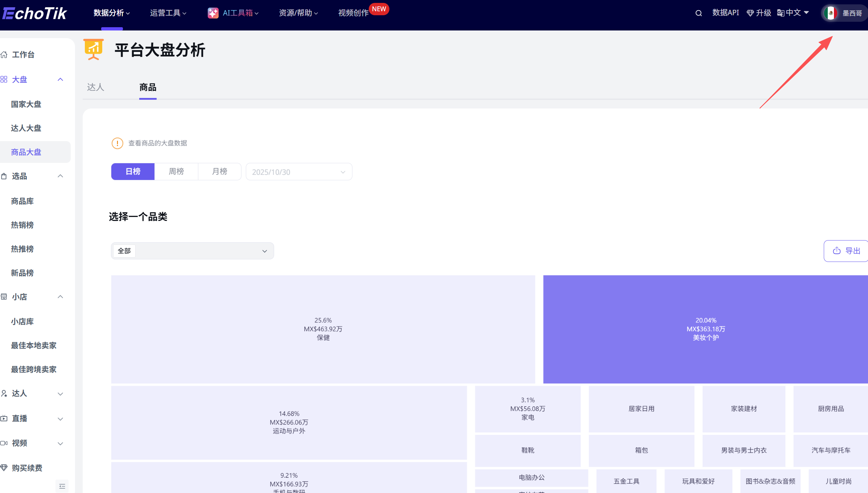Open the 2025/10/30 date picker
The image size is (868, 493).
pos(299,171)
